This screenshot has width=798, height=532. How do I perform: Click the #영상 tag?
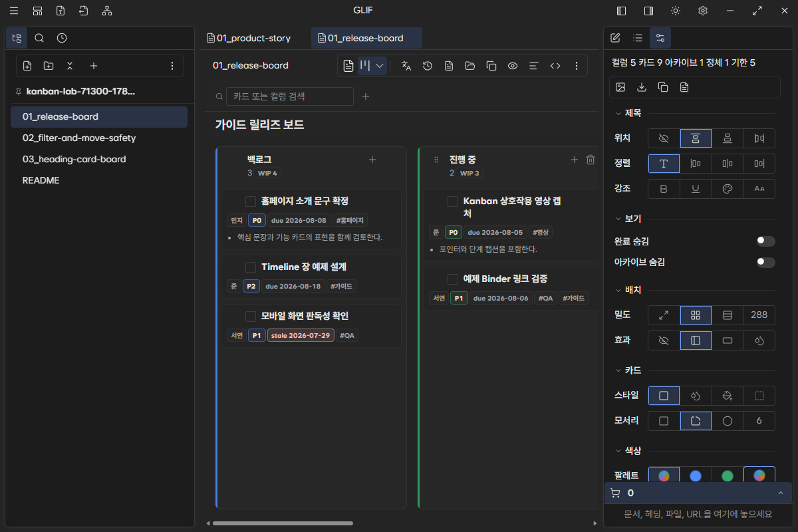tap(541, 232)
